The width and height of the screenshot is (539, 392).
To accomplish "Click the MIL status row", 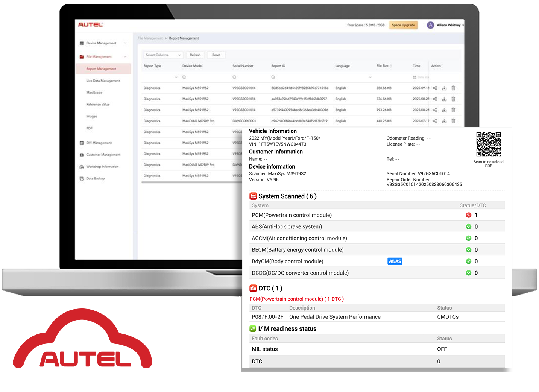I will point(377,349).
